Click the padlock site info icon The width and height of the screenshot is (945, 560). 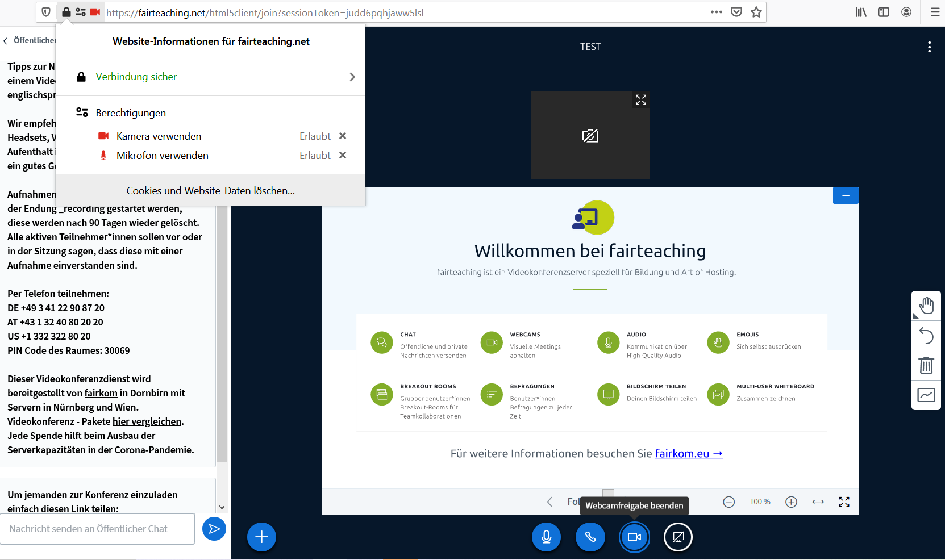pyautogui.click(x=66, y=12)
